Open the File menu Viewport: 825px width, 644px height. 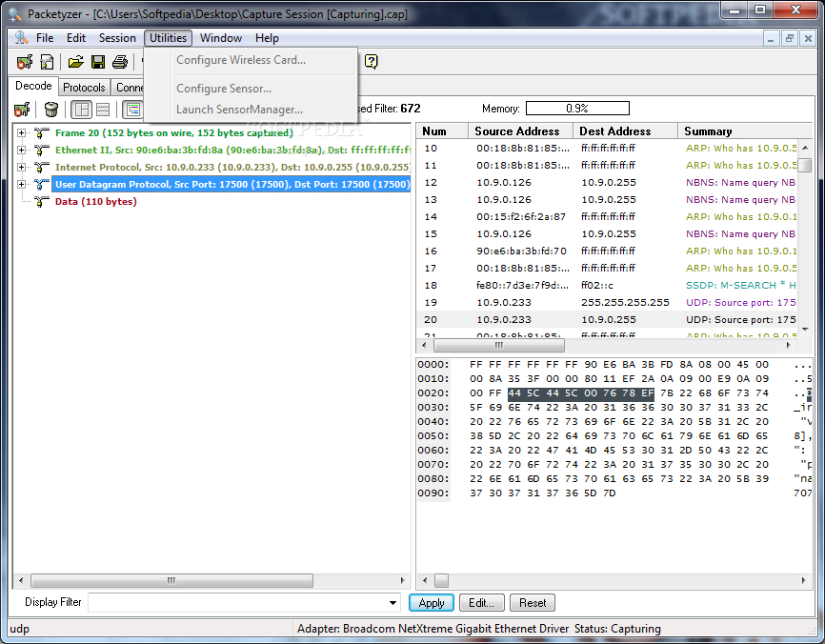click(x=45, y=38)
